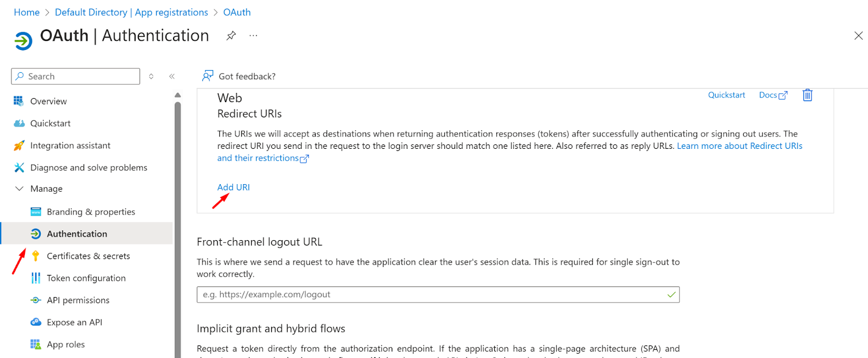Click the Add URI link
Viewport: 868px width, 358px height.
coord(233,187)
